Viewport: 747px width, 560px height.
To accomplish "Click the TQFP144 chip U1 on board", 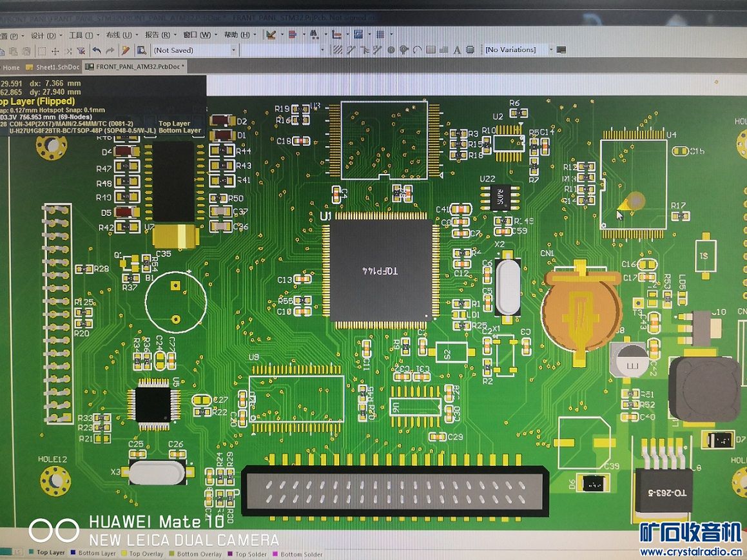I will pyautogui.click(x=380, y=271).
